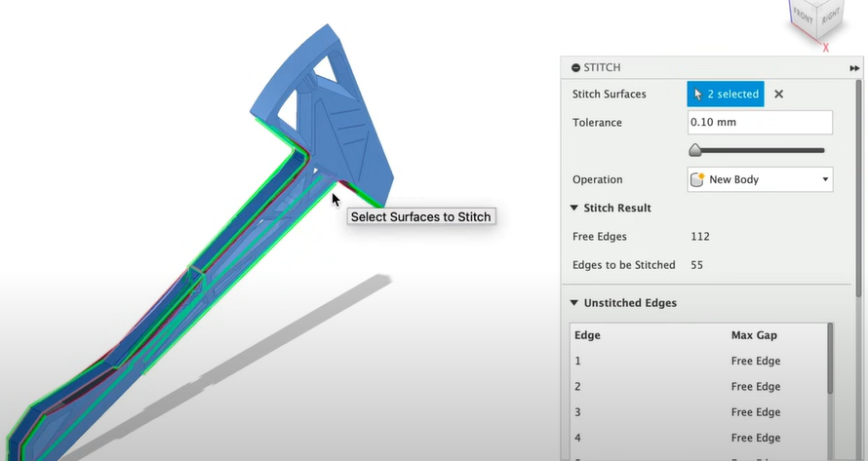Clear the stitch surfaces selection with X
This screenshot has height=461, width=868.
click(x=778, y=95)
